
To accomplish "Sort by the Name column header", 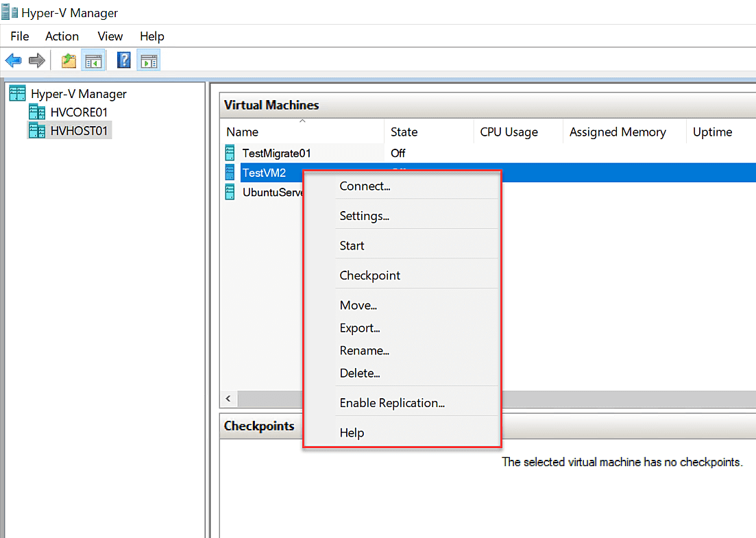I will tap(303, 132).
